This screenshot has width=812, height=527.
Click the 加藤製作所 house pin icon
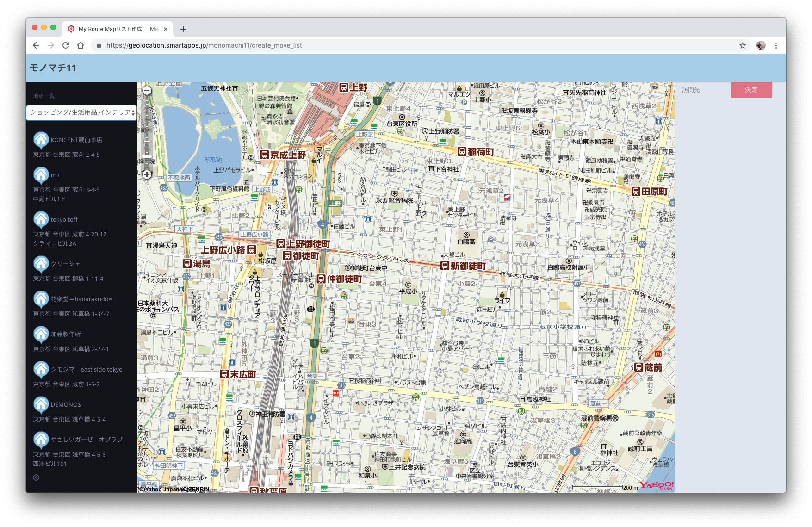(x=41, y=334)
